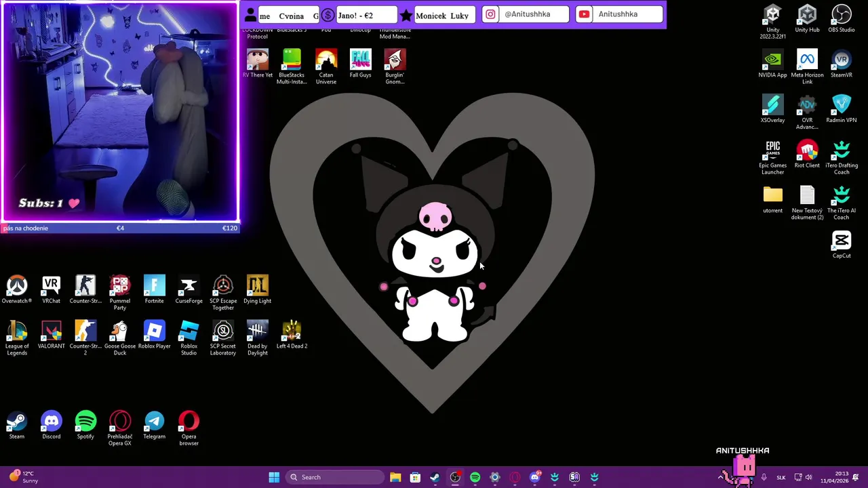Viewport: 868px width, 488px height.
Task: Select the Opera browser desktop icon
Action: 189,428
